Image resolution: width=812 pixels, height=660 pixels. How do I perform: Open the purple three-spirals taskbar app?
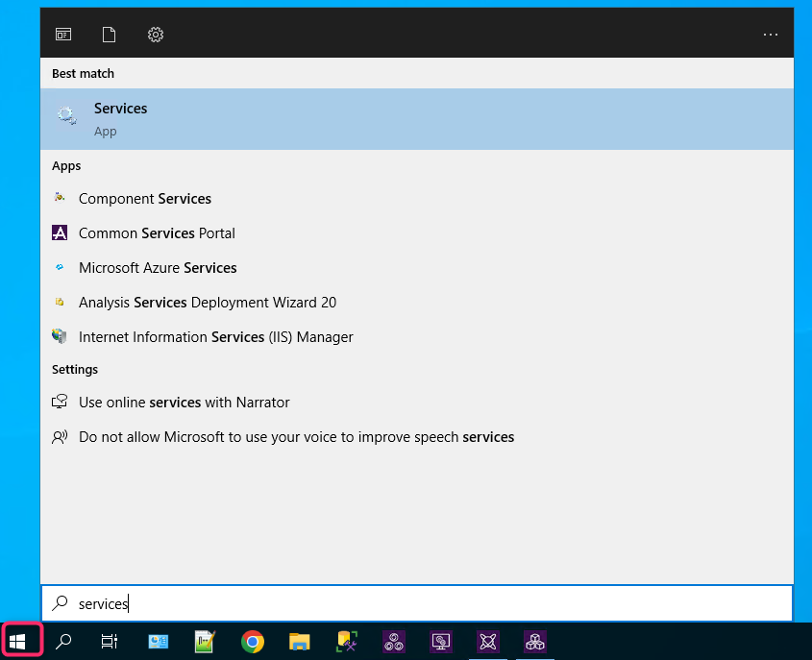[394, 642]
